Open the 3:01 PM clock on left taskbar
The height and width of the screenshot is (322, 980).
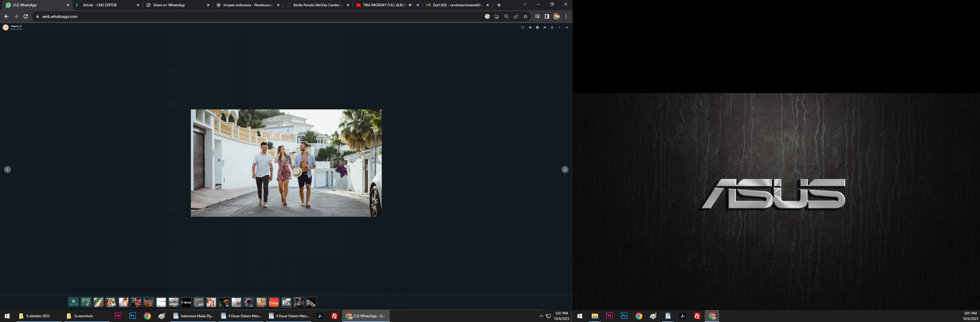click(x=562, y=316)
